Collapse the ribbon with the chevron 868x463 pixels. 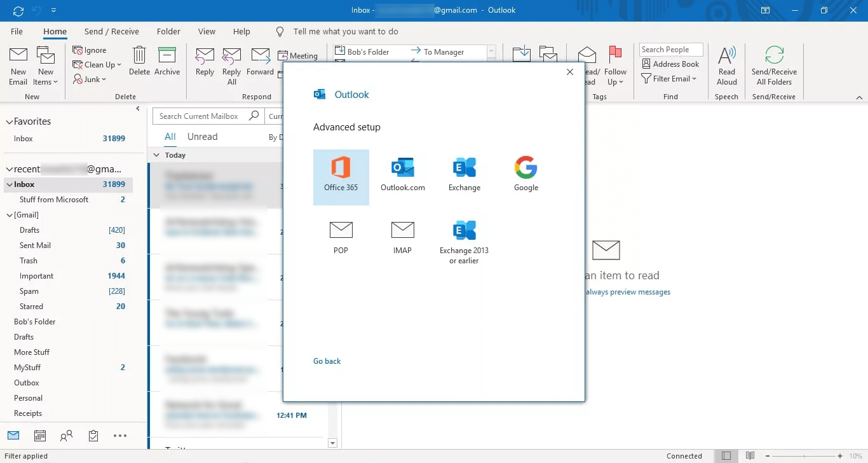[859, 97]
